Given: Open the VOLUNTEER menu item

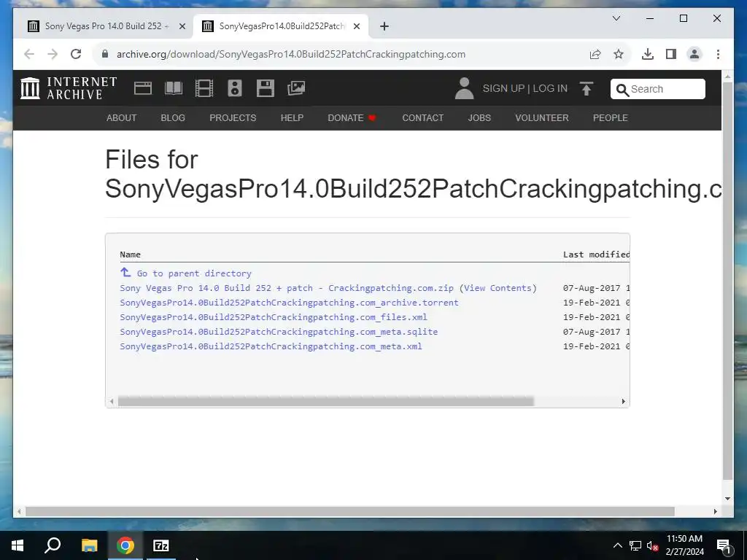Looking at the screenshot, I should [542, 118].
